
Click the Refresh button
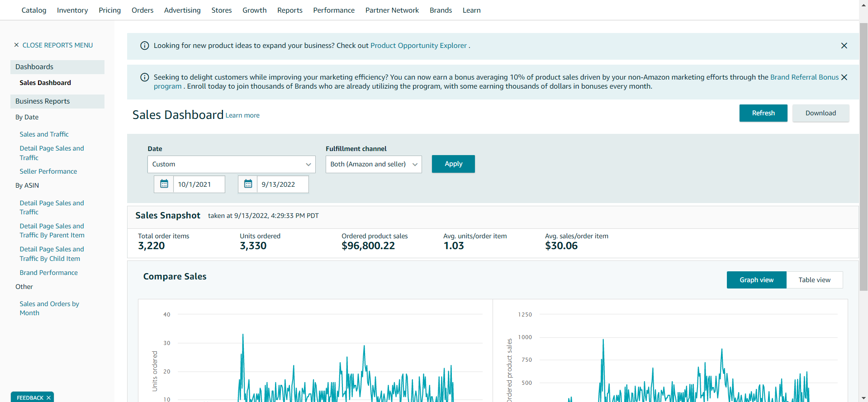coord(764,113)
